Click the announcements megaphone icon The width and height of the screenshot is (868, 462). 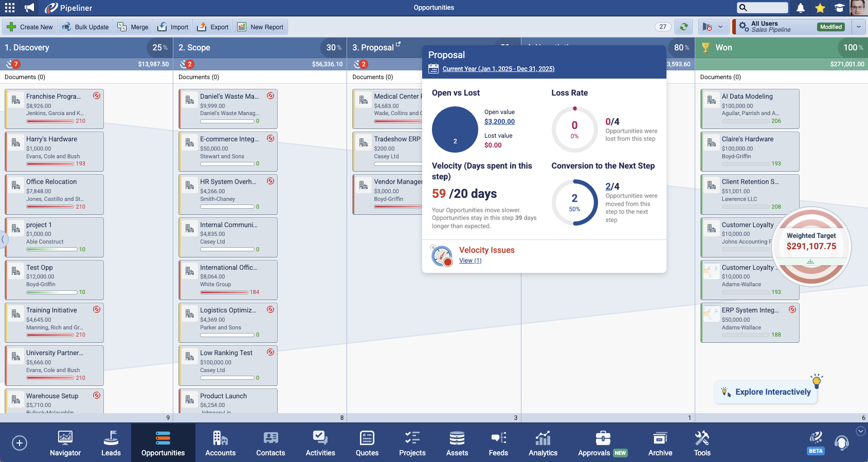tap(29, 8)
